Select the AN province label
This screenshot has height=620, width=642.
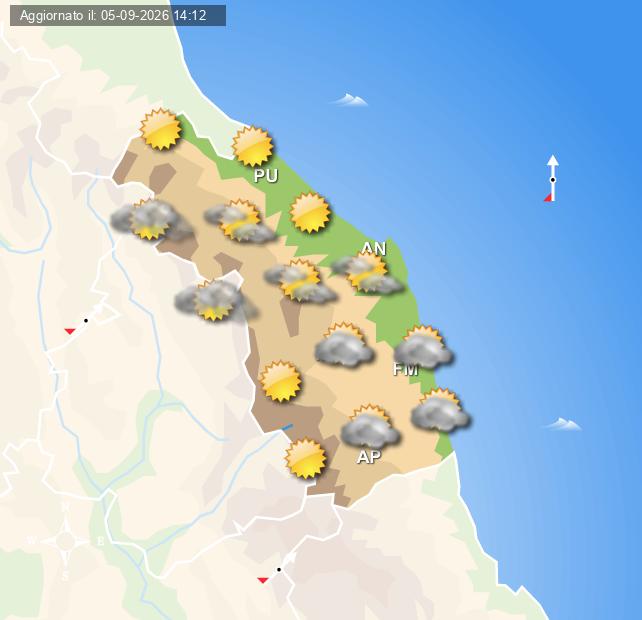[374, 248]
